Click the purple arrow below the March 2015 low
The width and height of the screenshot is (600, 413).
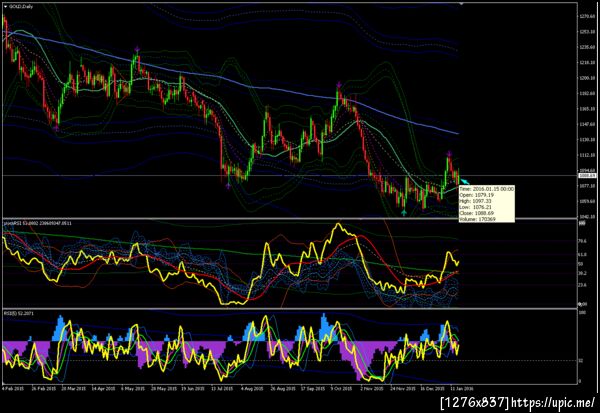coord(56,128)
